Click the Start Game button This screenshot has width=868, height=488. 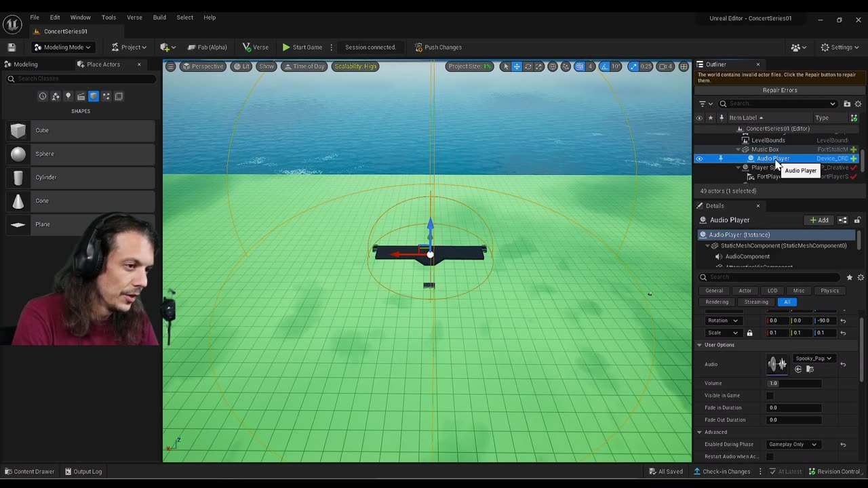point(302,47)
